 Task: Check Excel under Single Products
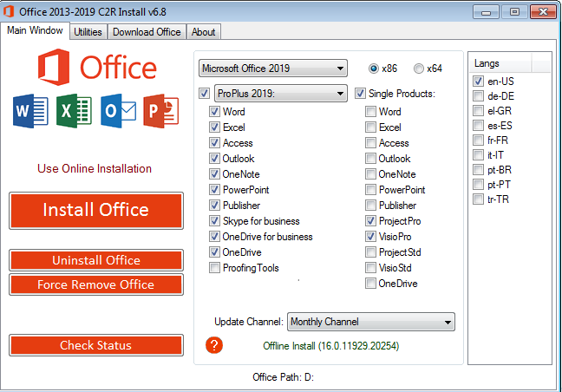pyautogui.click(x=370, y=127)
